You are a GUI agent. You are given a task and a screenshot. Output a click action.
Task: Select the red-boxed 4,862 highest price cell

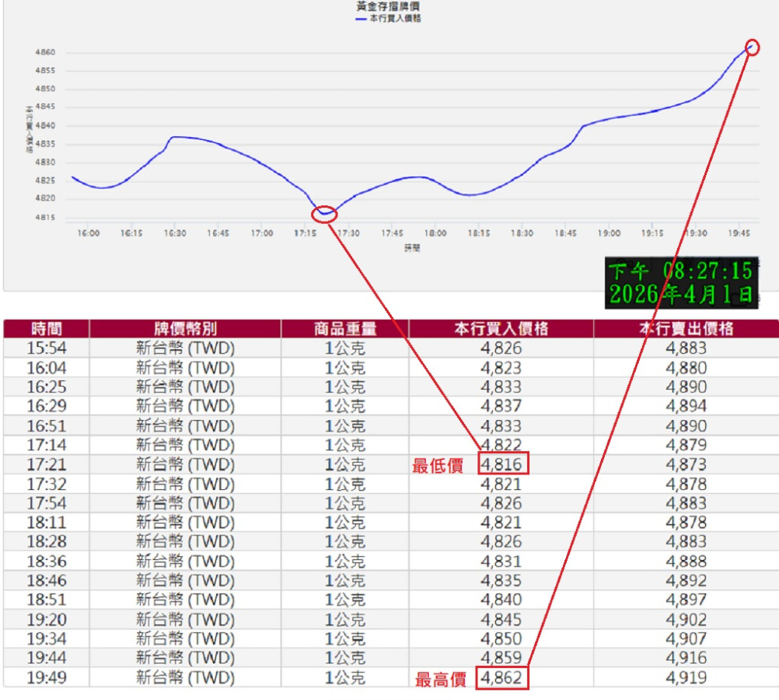coord(504,677)
